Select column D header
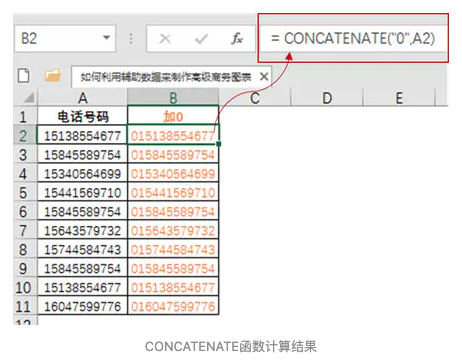The height and width of the screenshot is (361, 462). 327,98
